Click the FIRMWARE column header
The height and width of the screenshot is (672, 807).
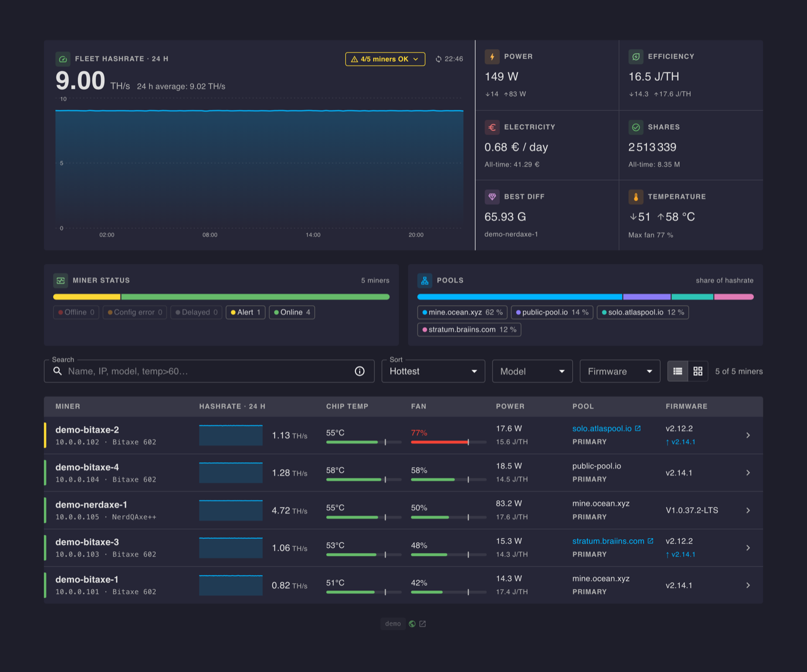[x=687, y=407]
